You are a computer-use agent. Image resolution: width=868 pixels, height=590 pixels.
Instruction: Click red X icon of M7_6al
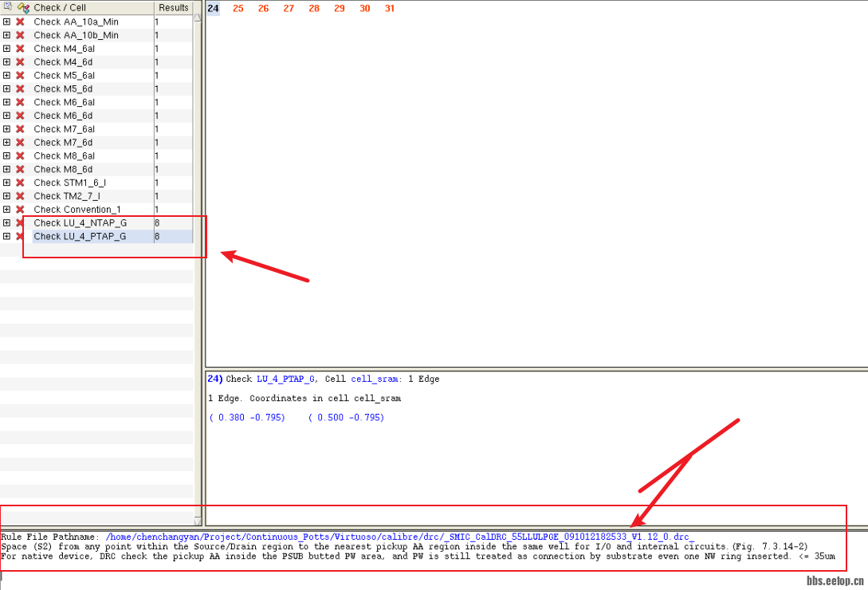click(20, 129)
